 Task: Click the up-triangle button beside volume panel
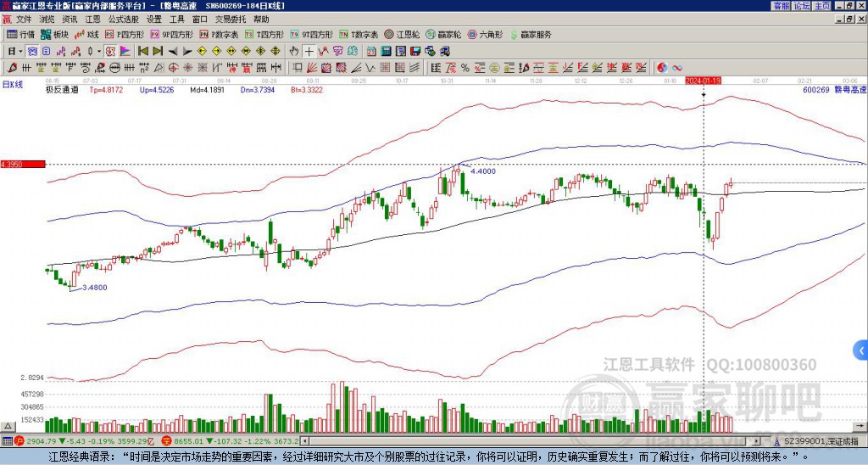[8, 426]
